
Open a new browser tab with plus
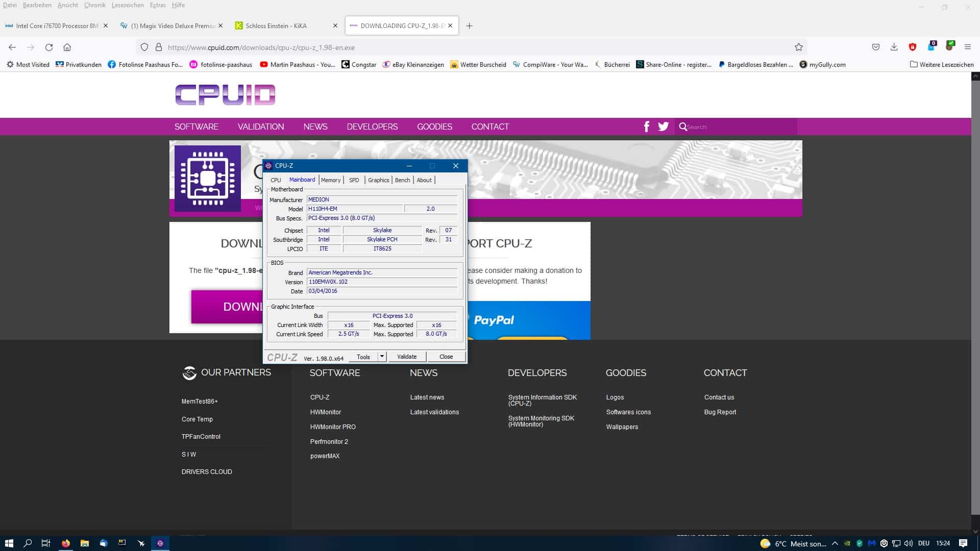coord(470,26)
